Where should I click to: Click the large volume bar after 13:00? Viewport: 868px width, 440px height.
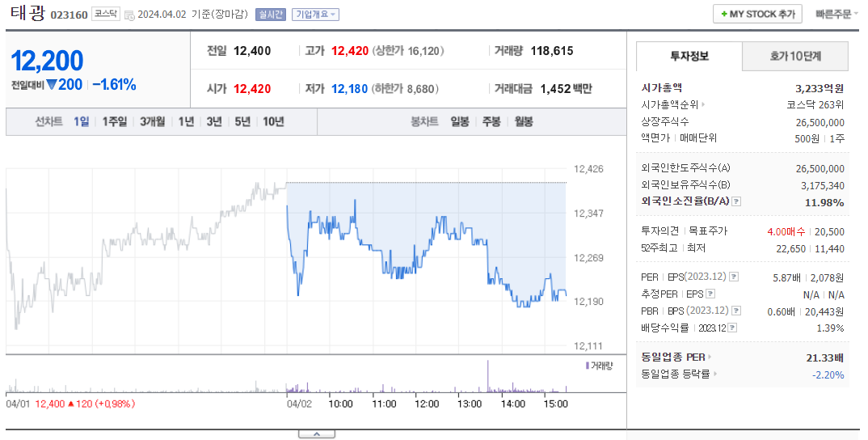(487, 377)
